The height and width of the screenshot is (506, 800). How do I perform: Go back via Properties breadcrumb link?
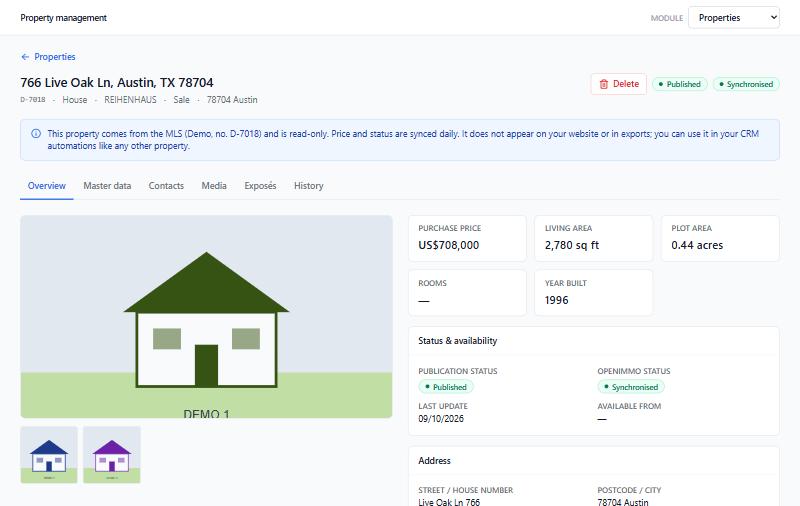point(55,57)
